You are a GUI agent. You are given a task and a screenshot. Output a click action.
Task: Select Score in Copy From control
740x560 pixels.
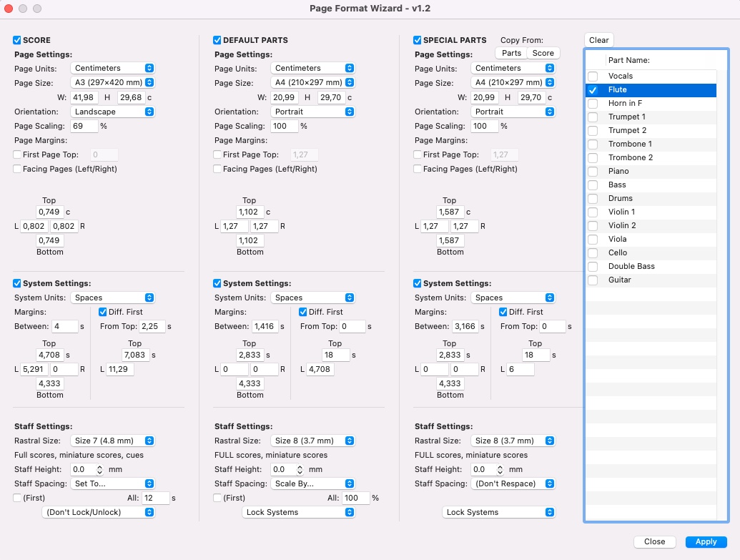tap(543, 53)
